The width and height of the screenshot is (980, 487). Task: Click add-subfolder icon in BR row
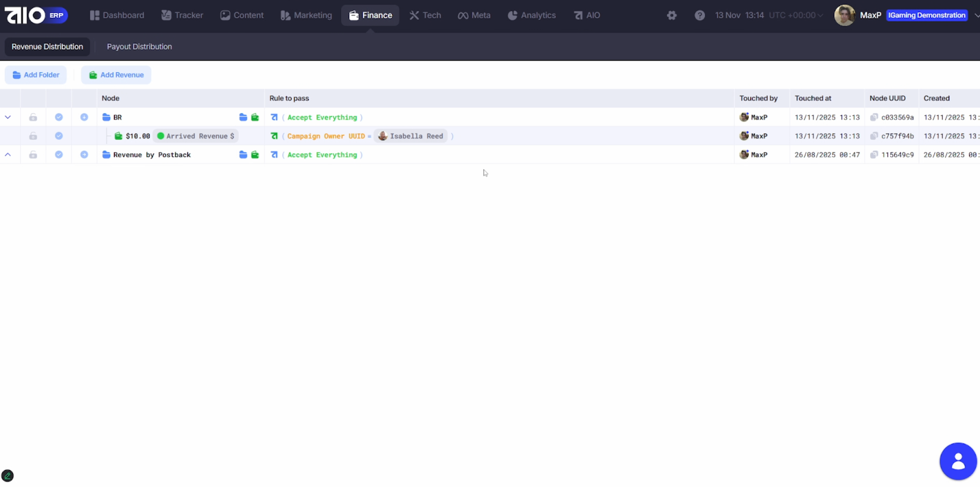click(x=243, y=118)
